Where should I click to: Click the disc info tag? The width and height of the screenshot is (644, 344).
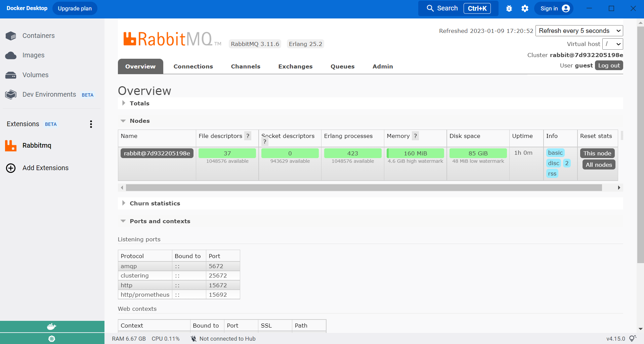point(553,163)
